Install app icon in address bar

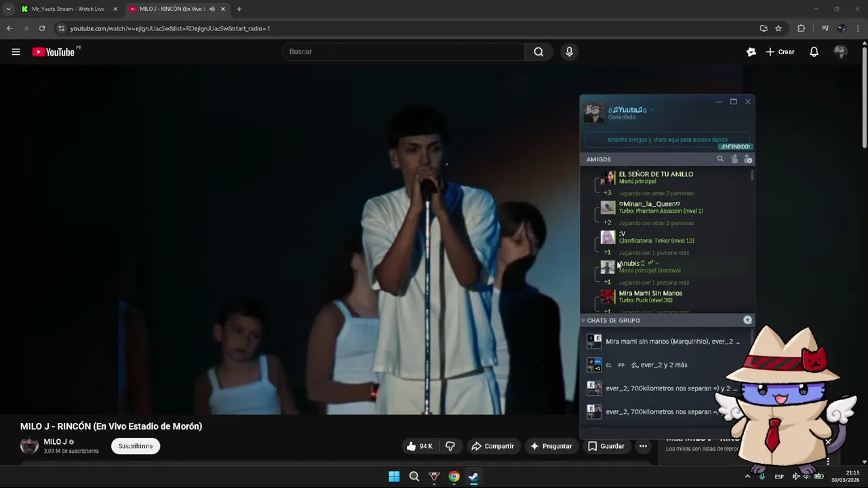click(x=764, y=28)
